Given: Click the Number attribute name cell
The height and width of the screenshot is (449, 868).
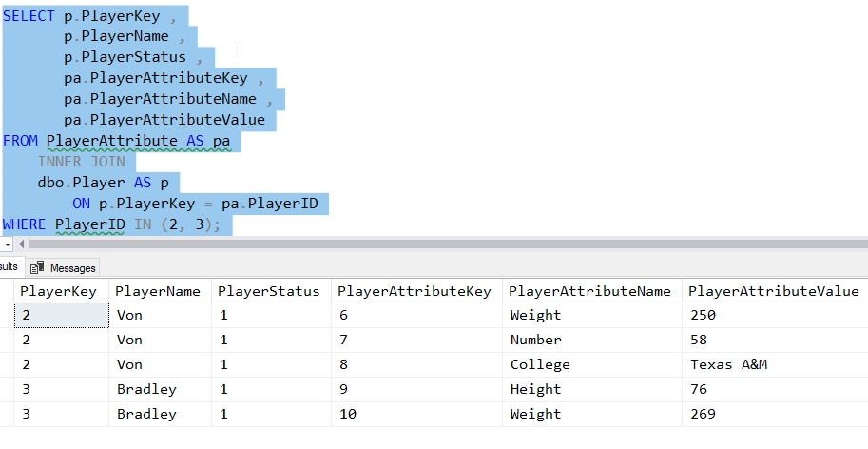Looking at the screenshot, I should [592, 340].
